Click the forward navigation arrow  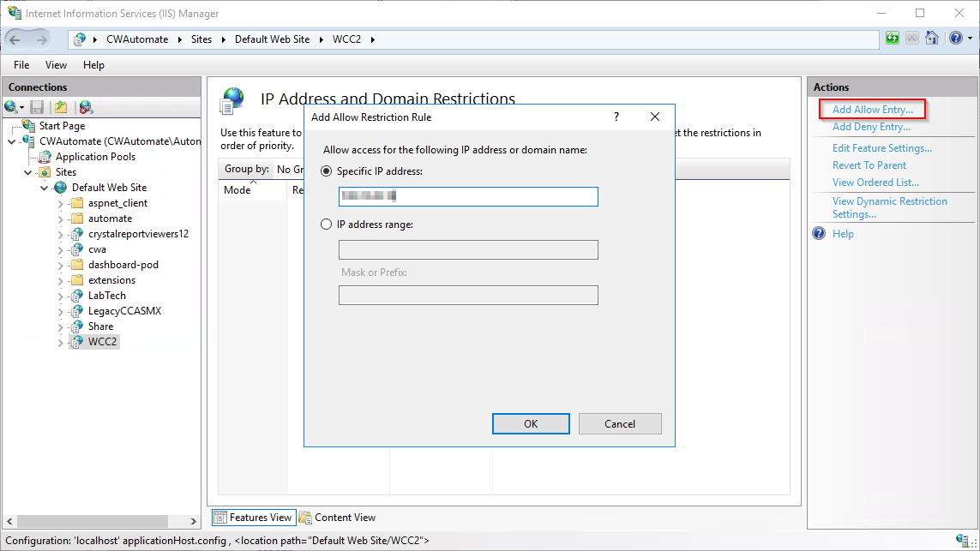click(41, 40)
